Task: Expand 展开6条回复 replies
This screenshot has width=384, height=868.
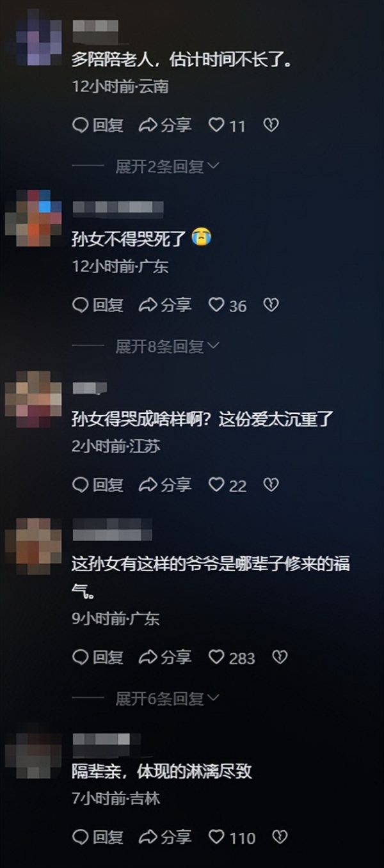Action: (167, 698)
